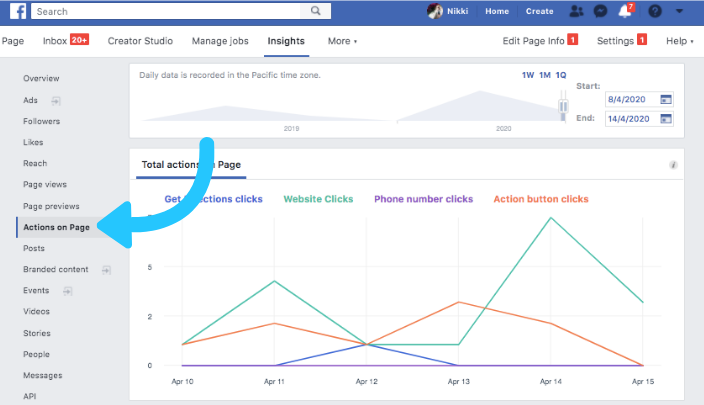Expand the Help dropdown
704x405 pixels.
(679, 41)
